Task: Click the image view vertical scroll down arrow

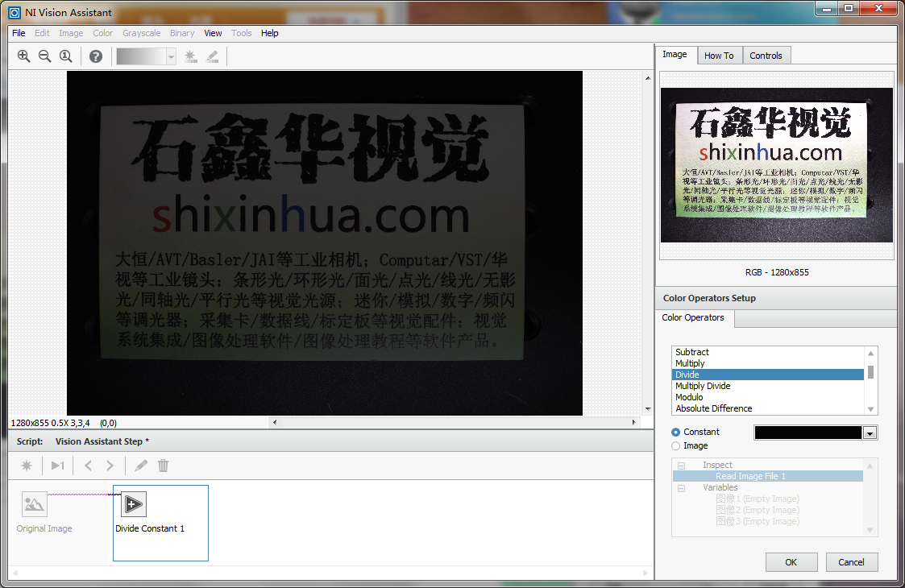Action: 648,408
